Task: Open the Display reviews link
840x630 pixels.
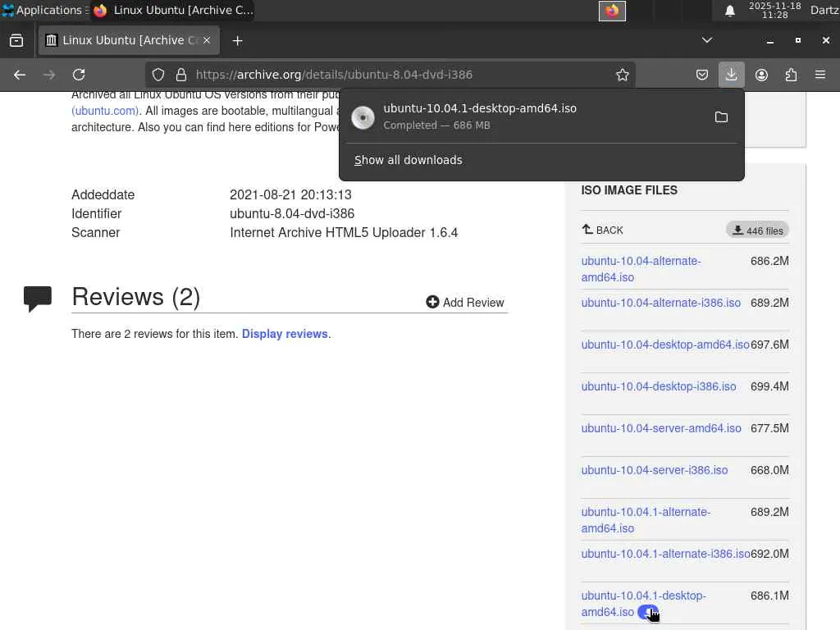Action: tap(285, 334)
